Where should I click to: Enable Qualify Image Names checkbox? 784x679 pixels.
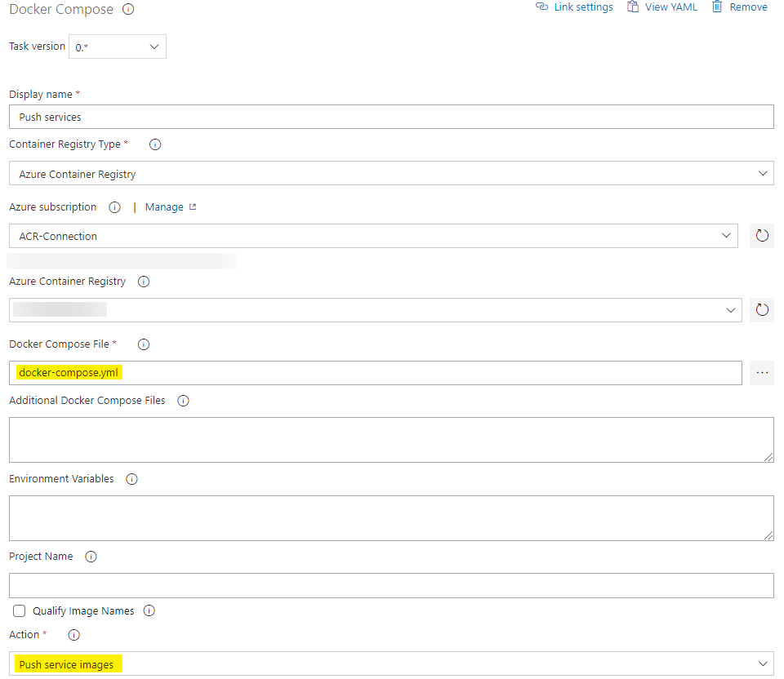click(19, 610)
